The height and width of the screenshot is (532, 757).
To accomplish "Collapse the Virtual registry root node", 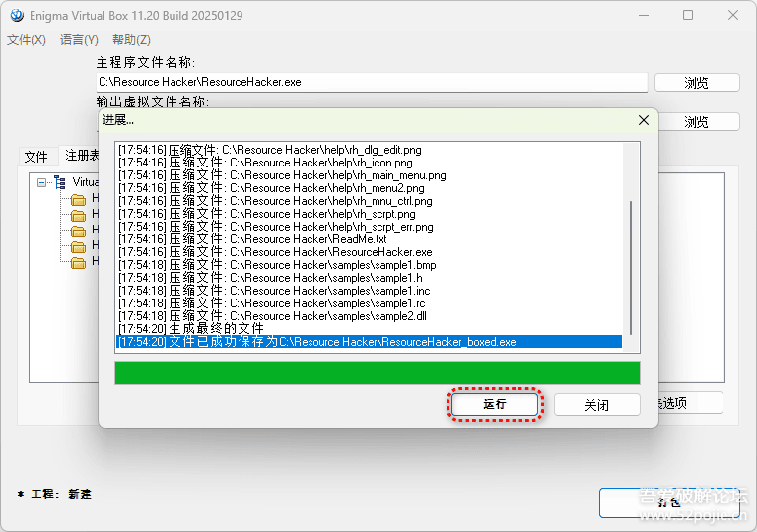I will point(42,182).
